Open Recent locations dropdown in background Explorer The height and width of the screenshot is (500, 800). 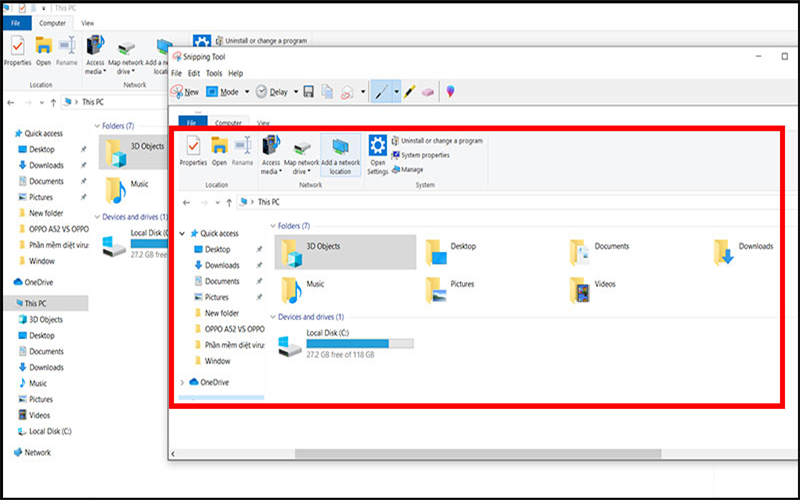(41, 103)
